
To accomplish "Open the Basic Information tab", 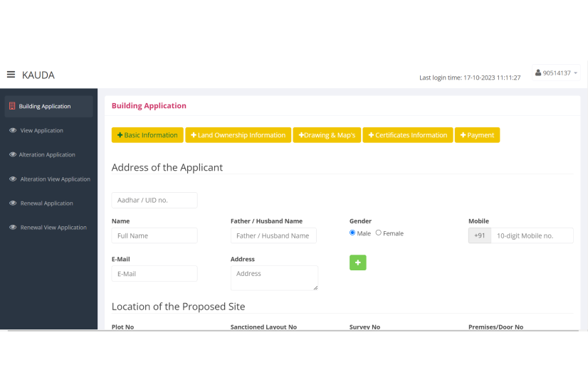I will click(147, 135).
